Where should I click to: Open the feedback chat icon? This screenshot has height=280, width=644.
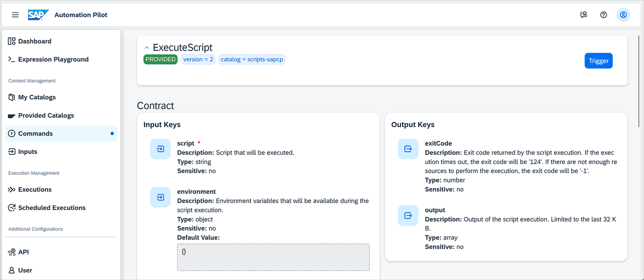(x=584, y=15)
